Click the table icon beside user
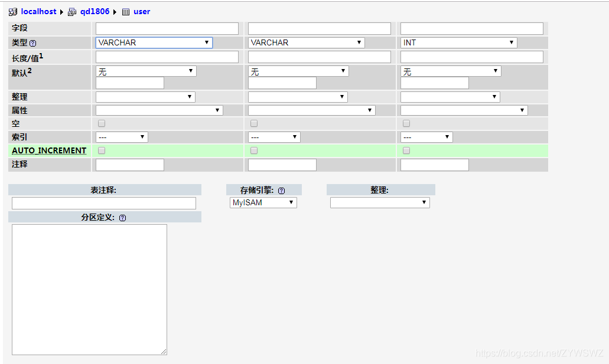609x364 pixels. pyautogui.click(x=126, y=12)
